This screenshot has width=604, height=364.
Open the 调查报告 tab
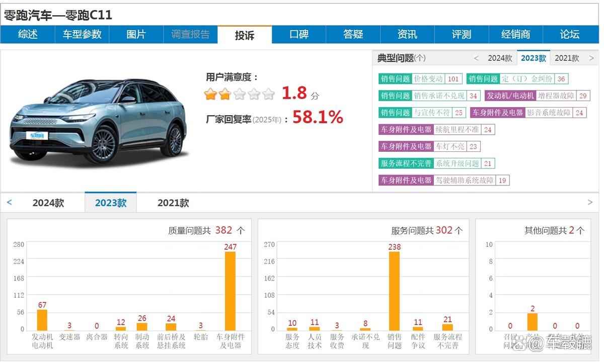[x=191, y=35]
